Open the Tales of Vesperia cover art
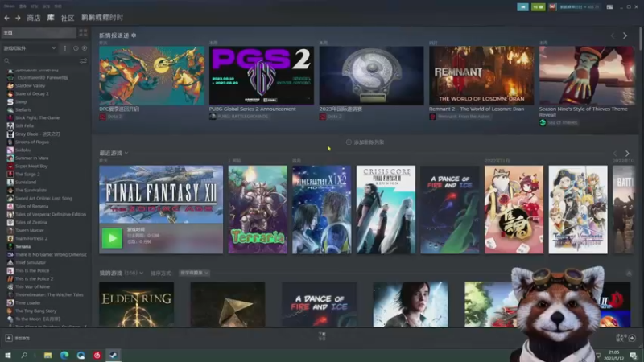644x362 pixels. [578, 209]
